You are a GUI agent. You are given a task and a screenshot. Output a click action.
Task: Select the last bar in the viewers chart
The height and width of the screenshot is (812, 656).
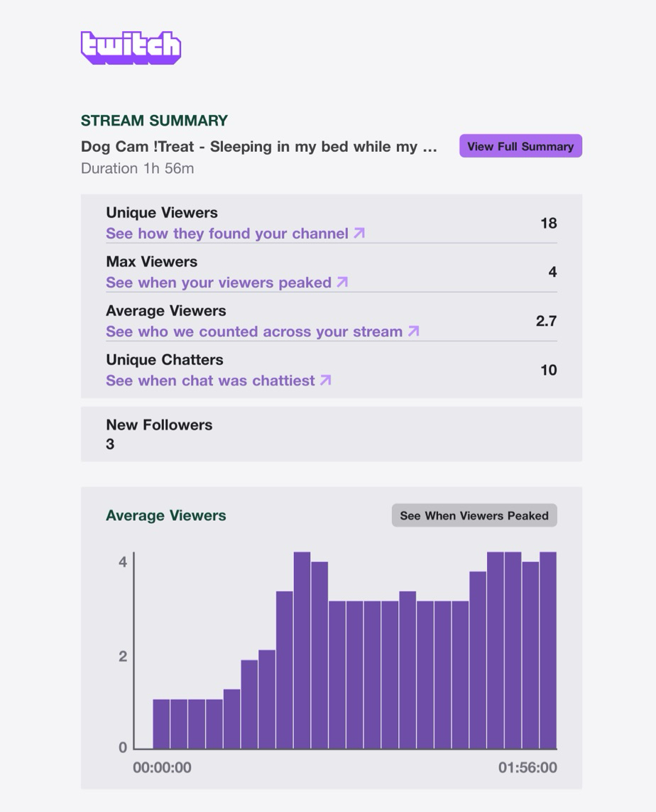click(548, 650)
